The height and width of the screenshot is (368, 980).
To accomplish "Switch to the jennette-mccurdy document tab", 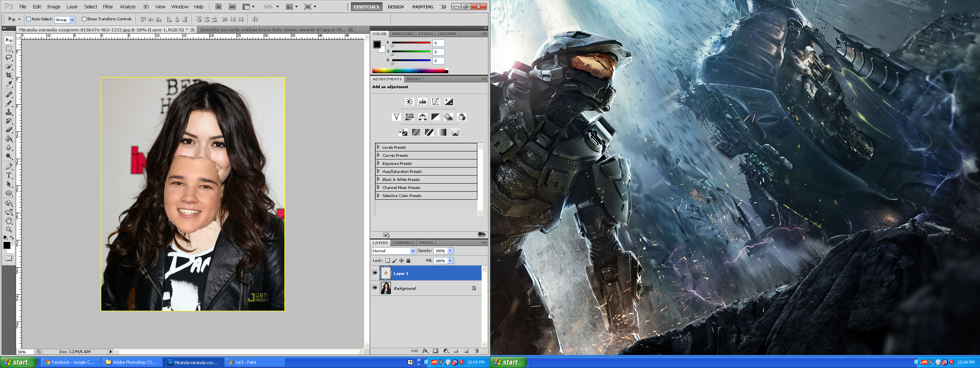I will tap(273, 30).
